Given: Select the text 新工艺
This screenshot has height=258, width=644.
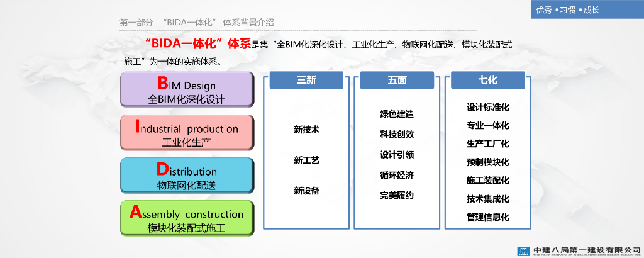Looking at the screenshot, I should [x=306, y=160].
